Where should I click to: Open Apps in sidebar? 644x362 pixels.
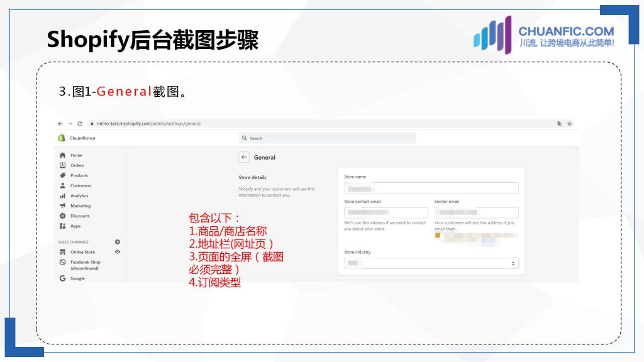coord(75,226)
